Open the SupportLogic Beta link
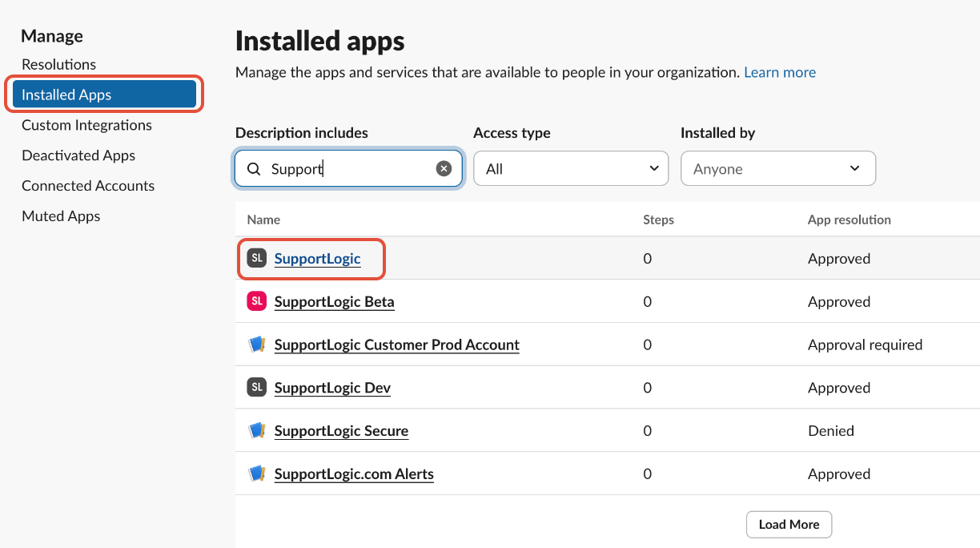This screenshot has width=980, height=548. tap(334, 302)
